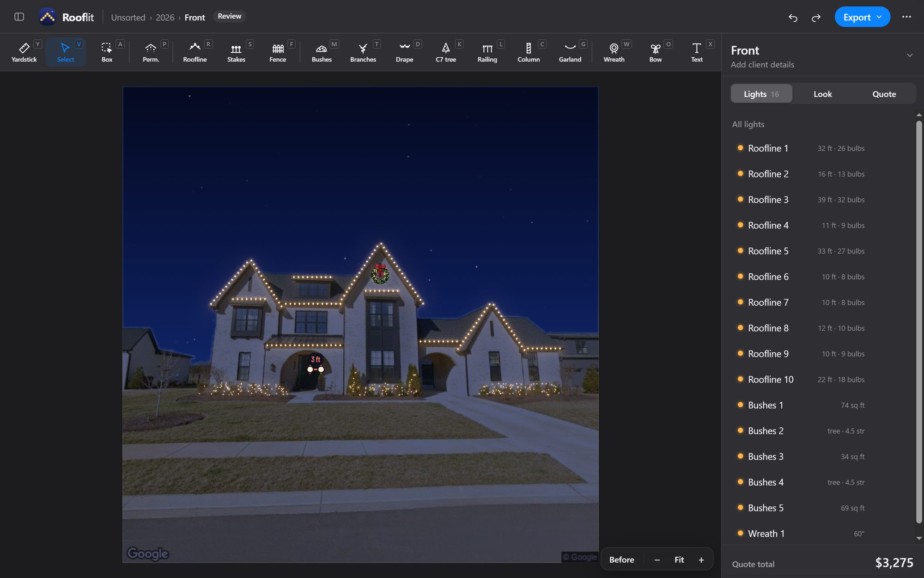
Task: Select the Fence tool
Action: tap(278, 52)
